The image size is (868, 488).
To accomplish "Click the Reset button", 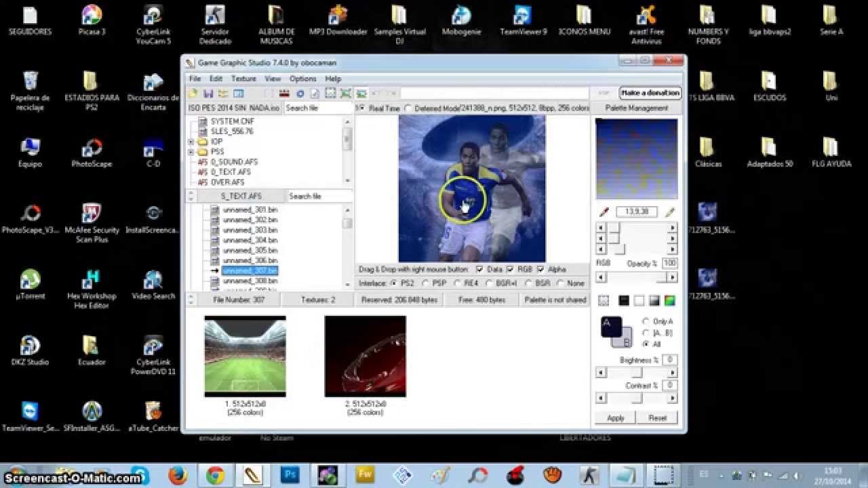I will [657, 418].
